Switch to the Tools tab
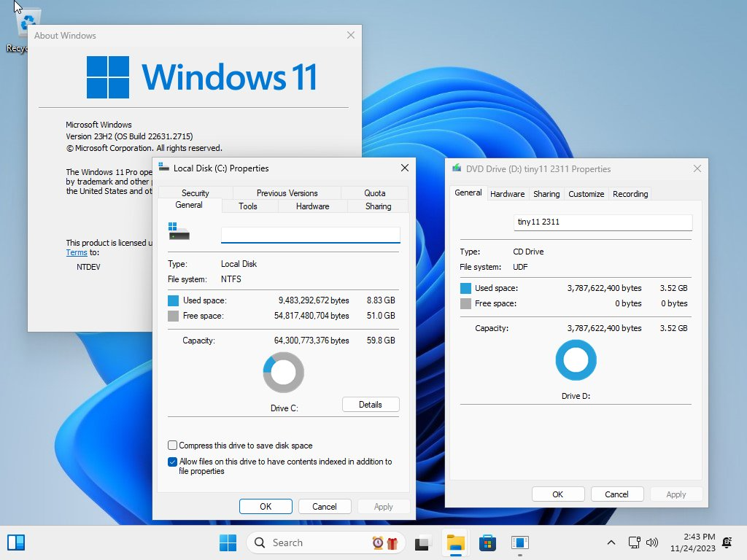 [x=249, y=206]
